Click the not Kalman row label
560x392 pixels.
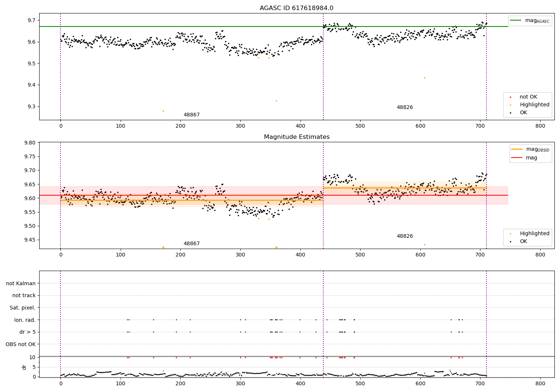pos(21,283)
